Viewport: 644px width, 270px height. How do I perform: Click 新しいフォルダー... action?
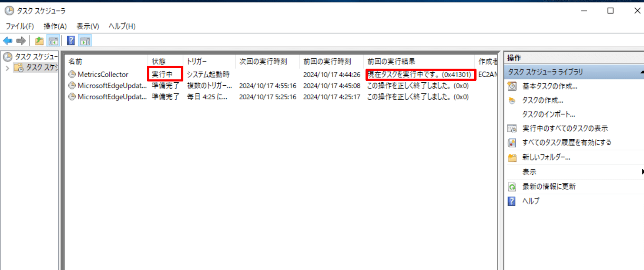pos(546,157)
